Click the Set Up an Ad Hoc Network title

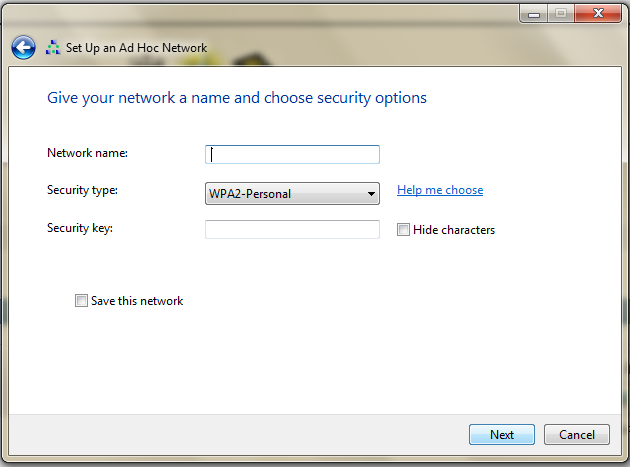pos(137,47)
